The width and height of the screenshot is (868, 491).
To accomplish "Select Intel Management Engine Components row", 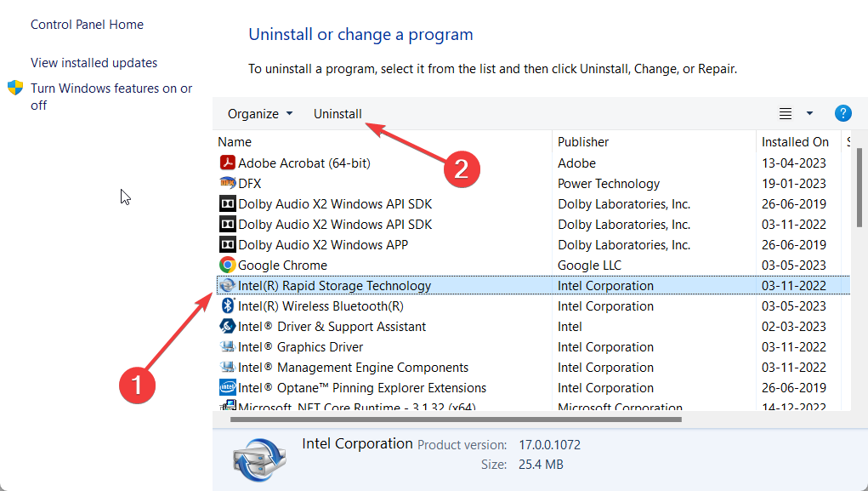I will coord(353,367).
